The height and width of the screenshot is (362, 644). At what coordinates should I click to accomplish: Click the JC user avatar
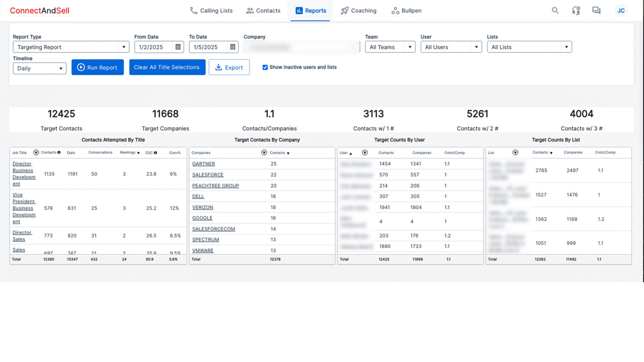621,11
